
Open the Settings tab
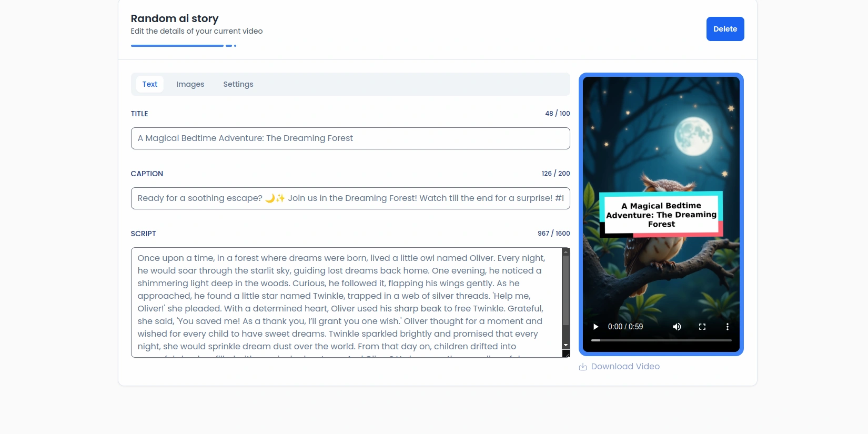(x=238, y=84)
